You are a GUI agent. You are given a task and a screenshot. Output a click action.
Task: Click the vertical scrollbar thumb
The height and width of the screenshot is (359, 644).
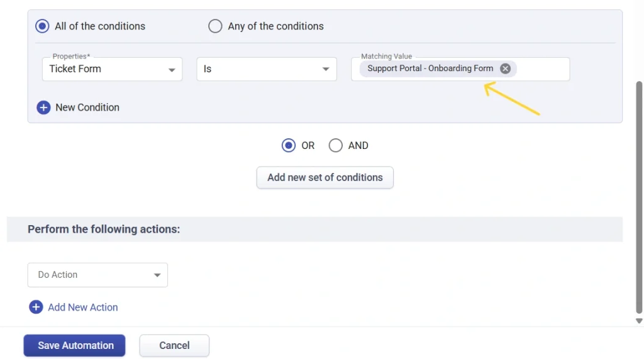click(639, 195)
